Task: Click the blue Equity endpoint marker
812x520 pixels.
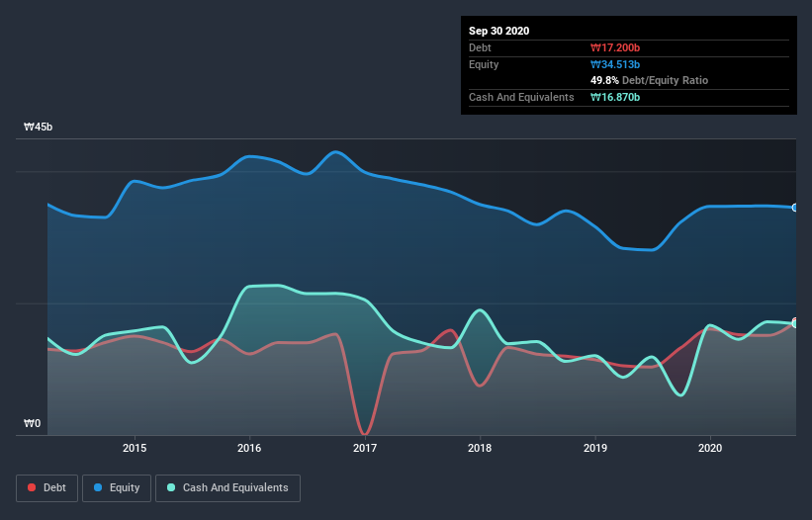Action: (795, 208)
